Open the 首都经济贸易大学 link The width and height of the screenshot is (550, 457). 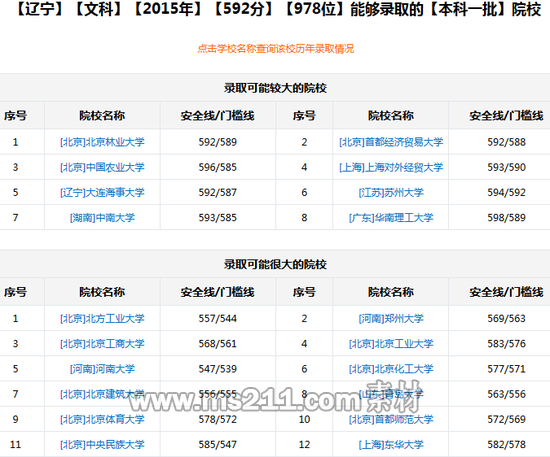391,142
